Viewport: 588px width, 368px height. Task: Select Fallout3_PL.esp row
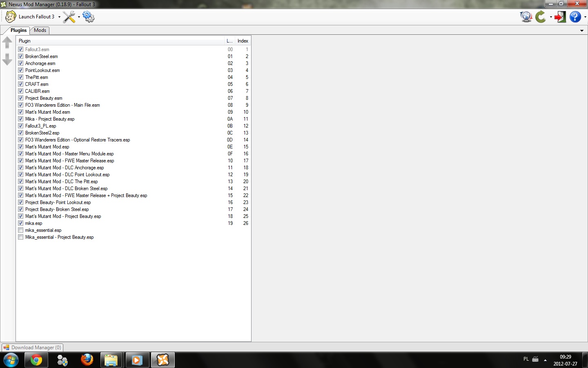[133, 126]
